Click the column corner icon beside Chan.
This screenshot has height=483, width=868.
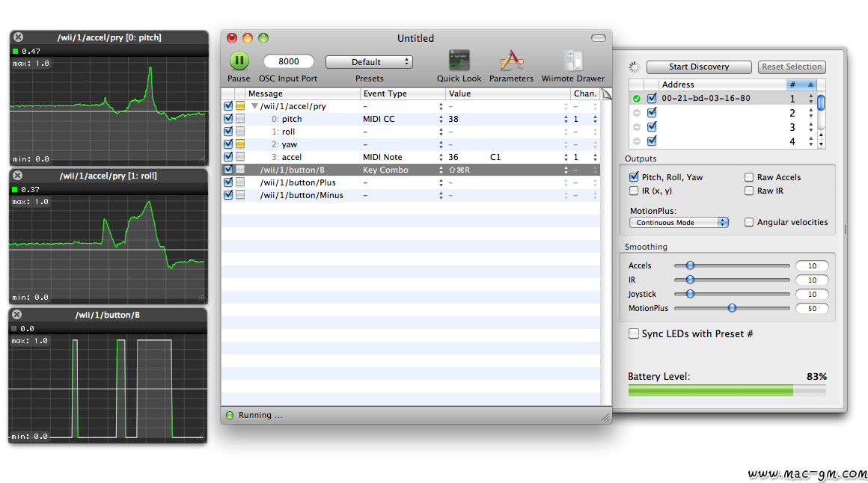click(607, 93)
